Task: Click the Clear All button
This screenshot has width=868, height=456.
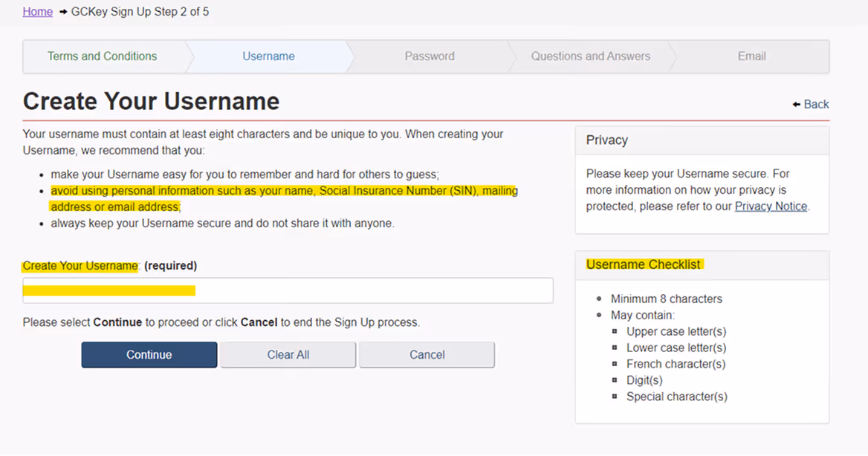Action: point(288,355)
